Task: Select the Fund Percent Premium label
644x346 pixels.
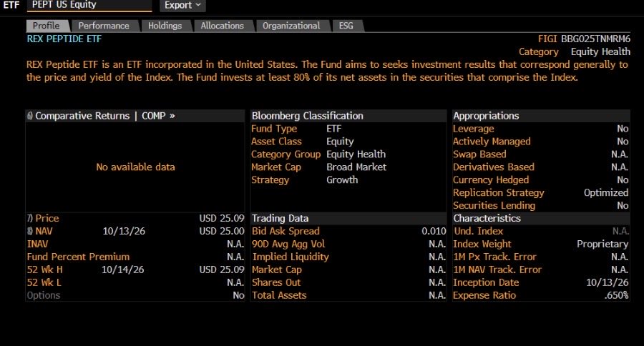Action: click(x=78, y=257)
